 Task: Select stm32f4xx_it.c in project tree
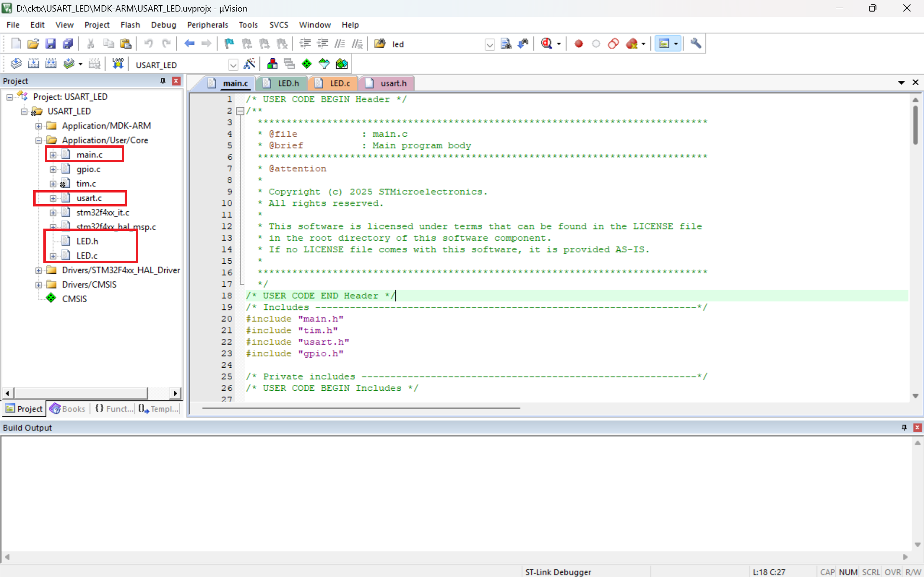coord(103,212)
